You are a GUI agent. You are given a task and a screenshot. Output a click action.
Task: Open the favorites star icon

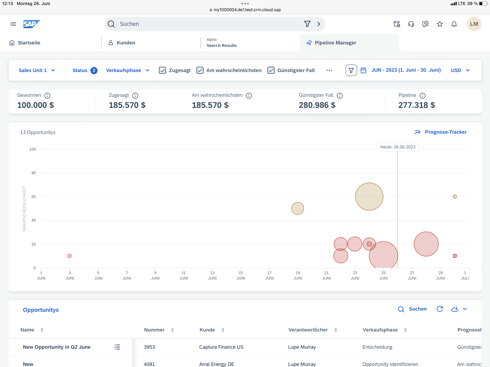(440, 24)
